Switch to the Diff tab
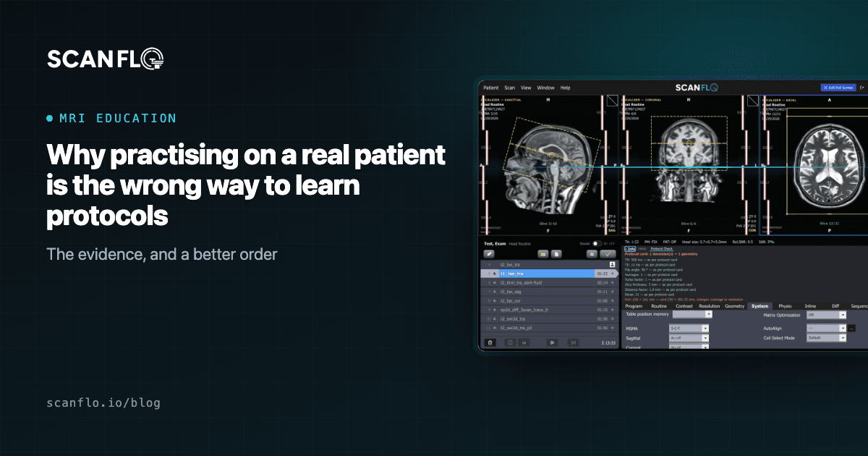 835,306
